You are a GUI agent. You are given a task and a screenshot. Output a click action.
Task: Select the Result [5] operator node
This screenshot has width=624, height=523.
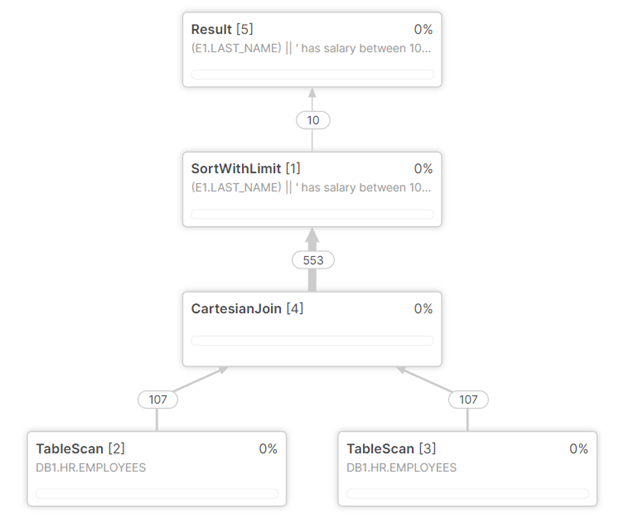(x=312, y=50)
